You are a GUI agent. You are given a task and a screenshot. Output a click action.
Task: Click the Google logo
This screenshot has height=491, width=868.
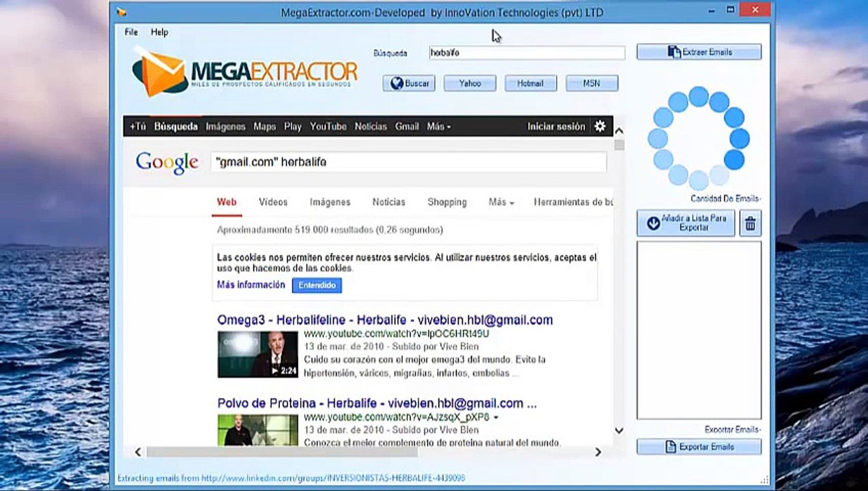point(167,162)
